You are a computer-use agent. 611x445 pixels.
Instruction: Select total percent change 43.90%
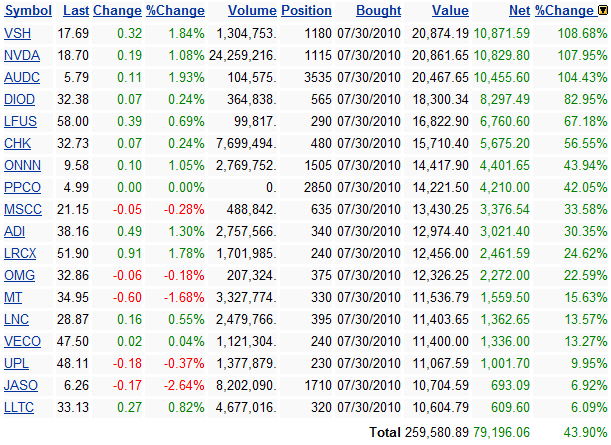coord(586,433)
